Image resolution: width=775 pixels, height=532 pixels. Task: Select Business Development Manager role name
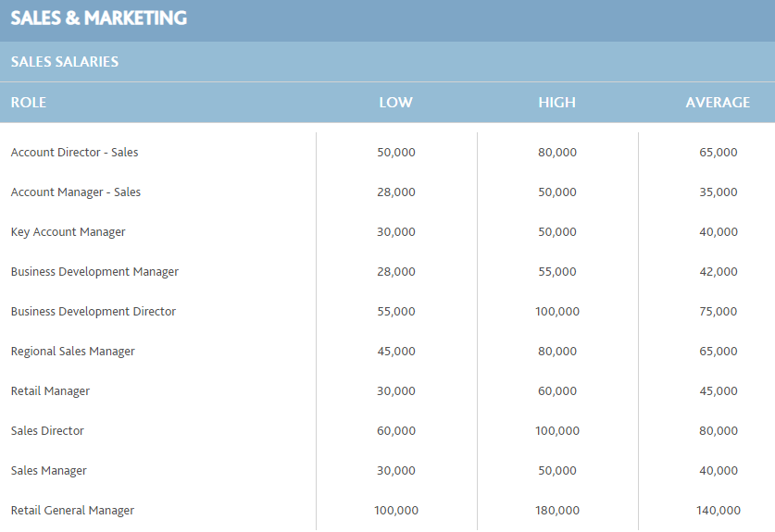(x=94, y=272)
